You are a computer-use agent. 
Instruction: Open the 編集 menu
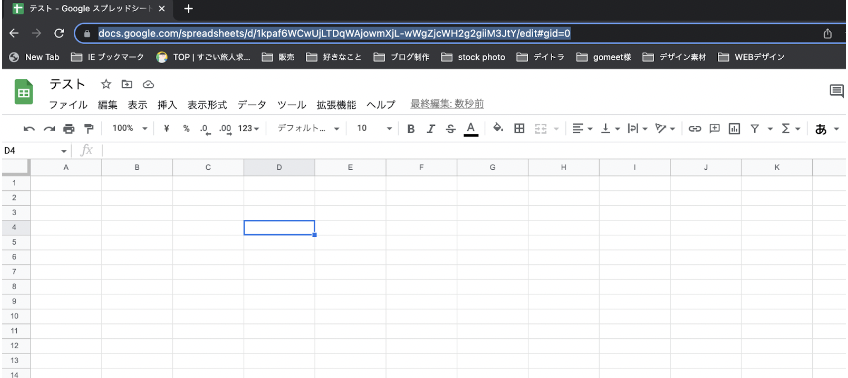[107, 104]
